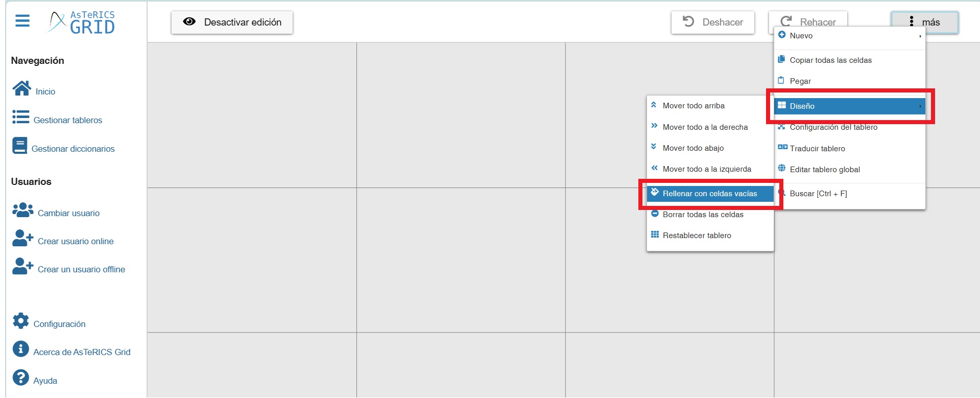Choose Editar tablero global menu text
The image size is (980, 398).
[825, 170]
